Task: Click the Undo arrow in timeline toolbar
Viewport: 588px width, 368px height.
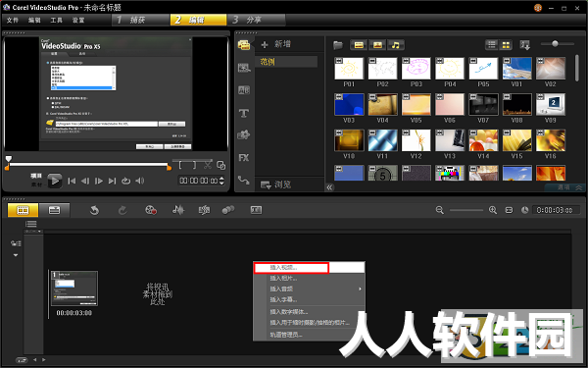Action: (x=94, y=210)
